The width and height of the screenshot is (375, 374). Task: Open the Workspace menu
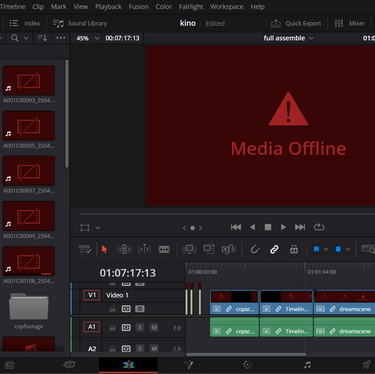click(226, 7)
